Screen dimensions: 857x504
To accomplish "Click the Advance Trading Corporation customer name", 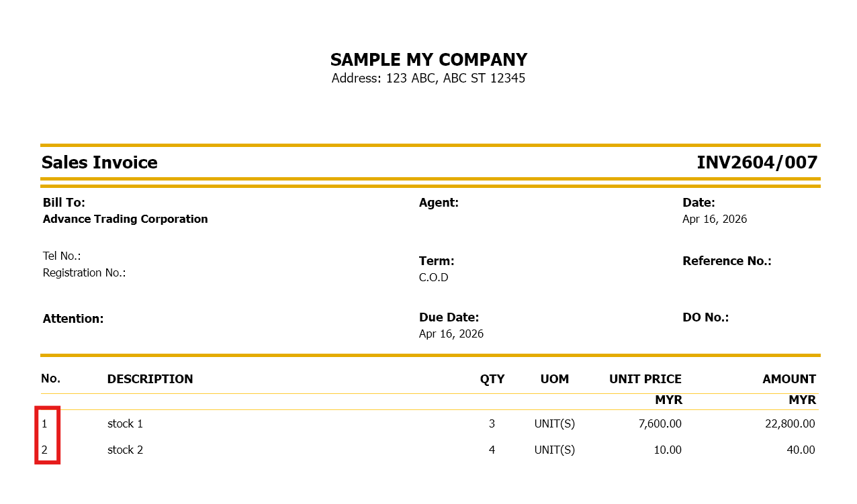I will coord(125,219).
